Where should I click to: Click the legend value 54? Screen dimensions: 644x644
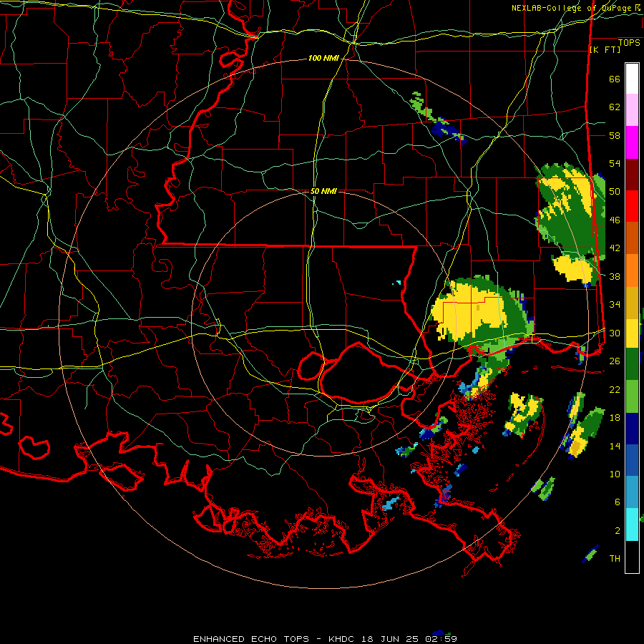[615, 163]
